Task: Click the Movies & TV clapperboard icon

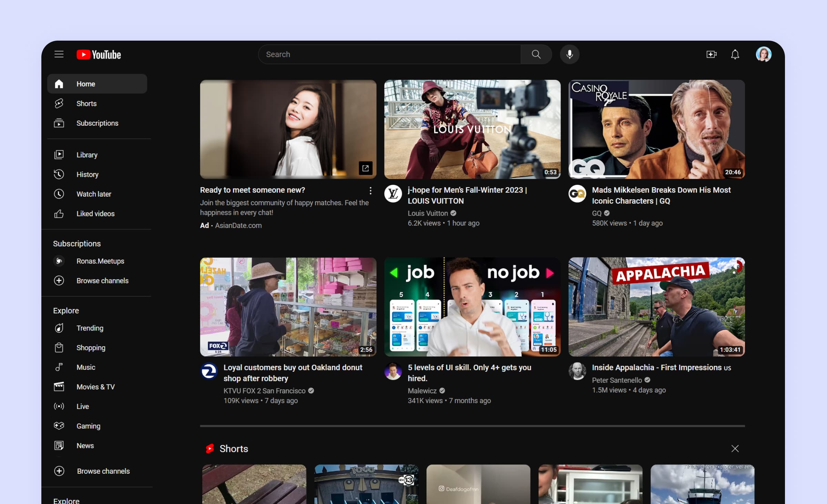Action: 59,387
